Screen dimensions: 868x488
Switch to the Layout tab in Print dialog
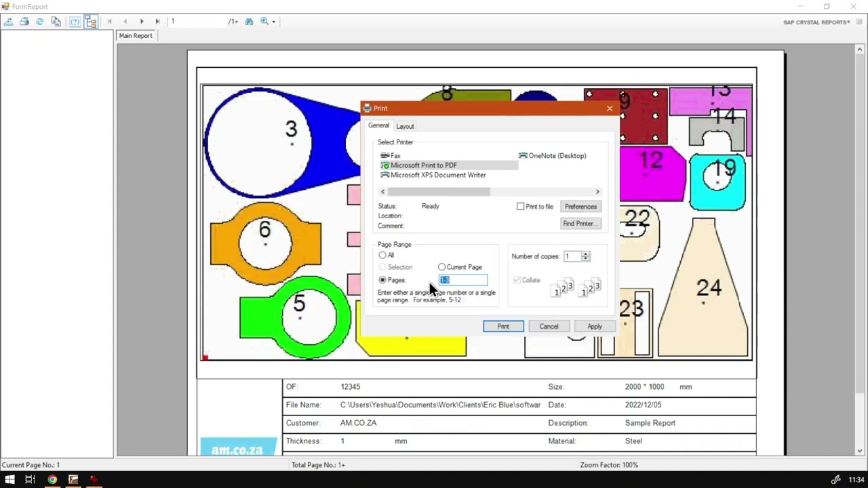tap(405, 126)
